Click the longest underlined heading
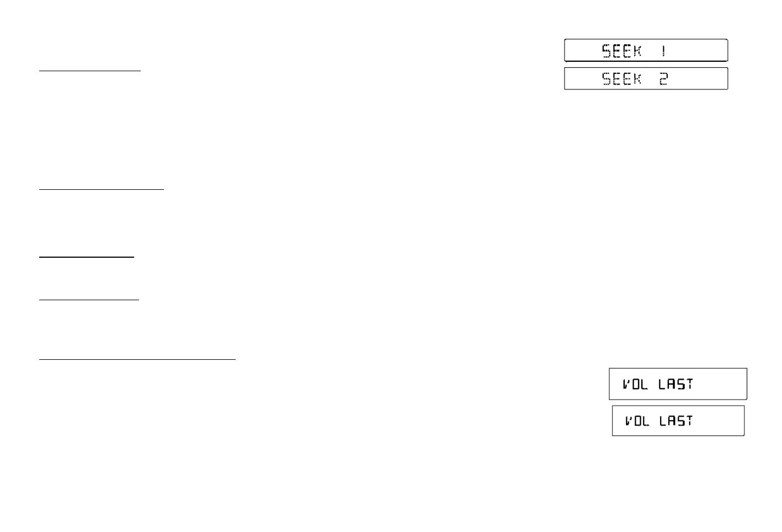 (x=137, y=360)
